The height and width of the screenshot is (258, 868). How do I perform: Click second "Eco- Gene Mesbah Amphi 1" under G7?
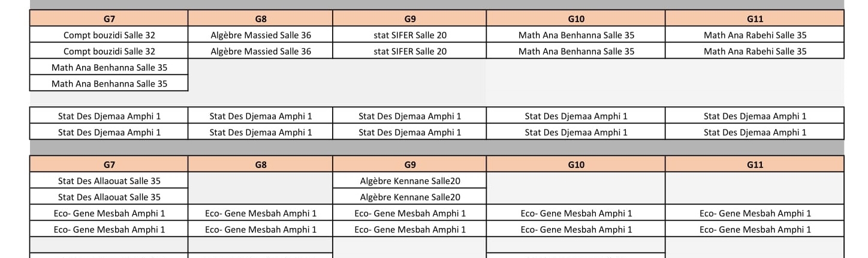109,229
